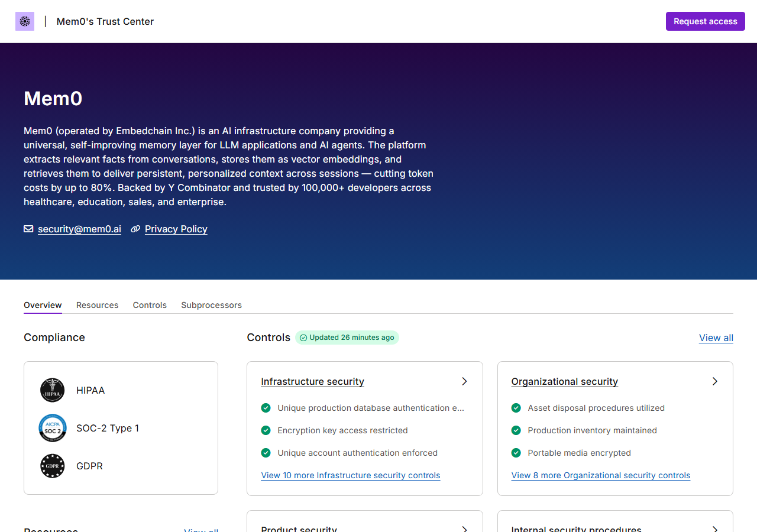Go to the Subprocessors tab
The height and width of the screenshot is (532, 757).
click(x=212, y=305)
